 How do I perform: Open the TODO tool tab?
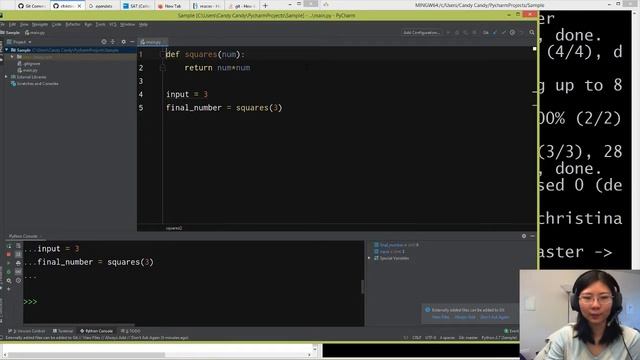point(131,331)
